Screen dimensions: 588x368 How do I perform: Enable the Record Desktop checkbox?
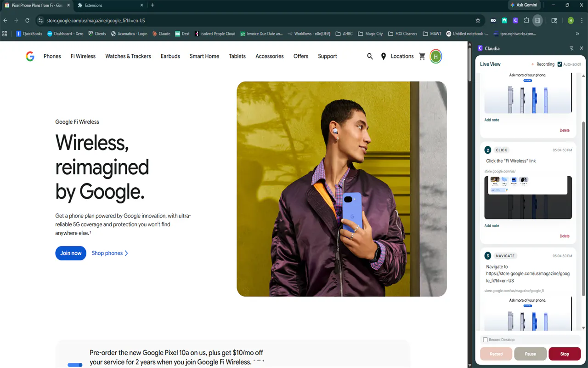point(485,340)
